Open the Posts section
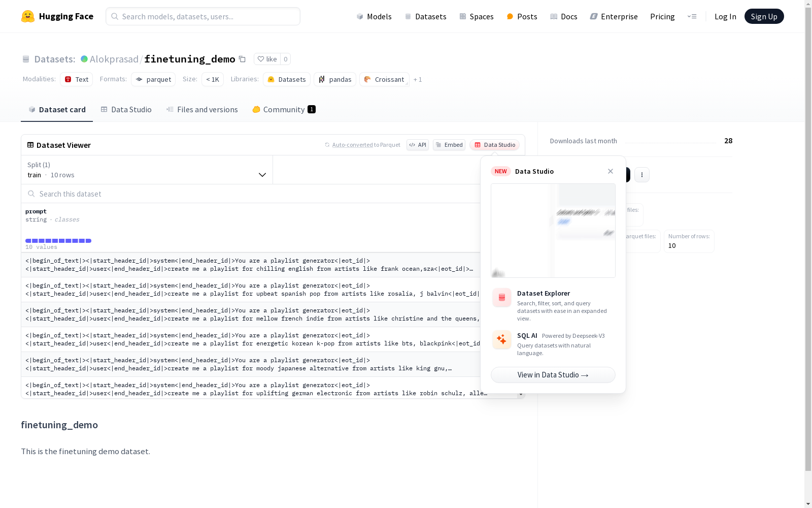 [x=522, y=16]
